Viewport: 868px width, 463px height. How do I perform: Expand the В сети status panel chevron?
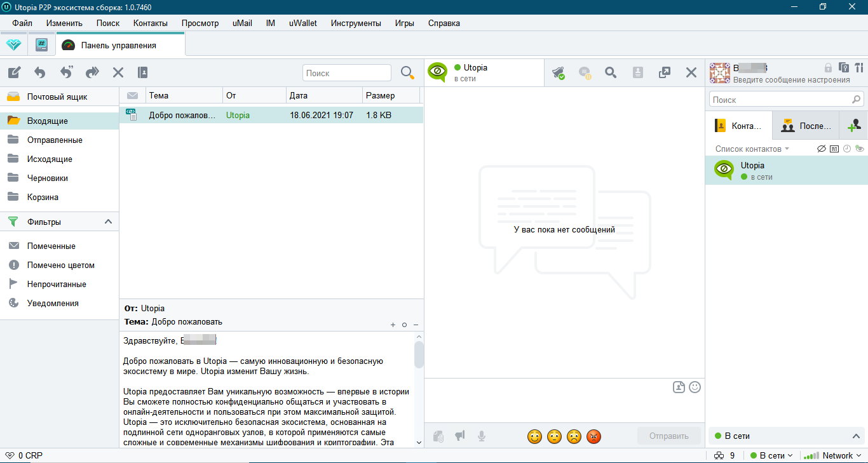click(x=856, y=436)
